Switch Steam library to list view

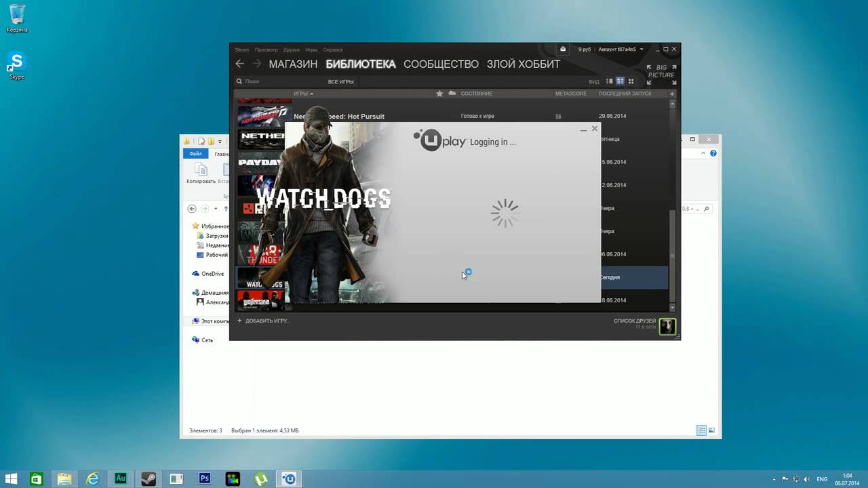click(x=620, y=81)
